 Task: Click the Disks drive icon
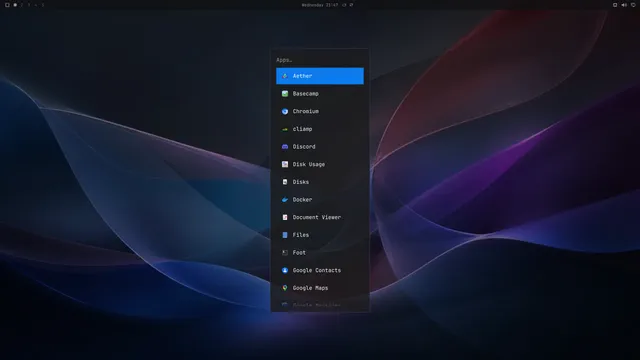[285, 182]
